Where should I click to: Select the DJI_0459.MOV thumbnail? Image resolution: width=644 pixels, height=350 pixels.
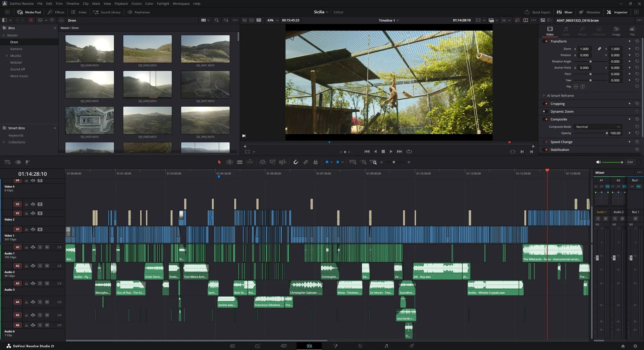pos(90,120)
